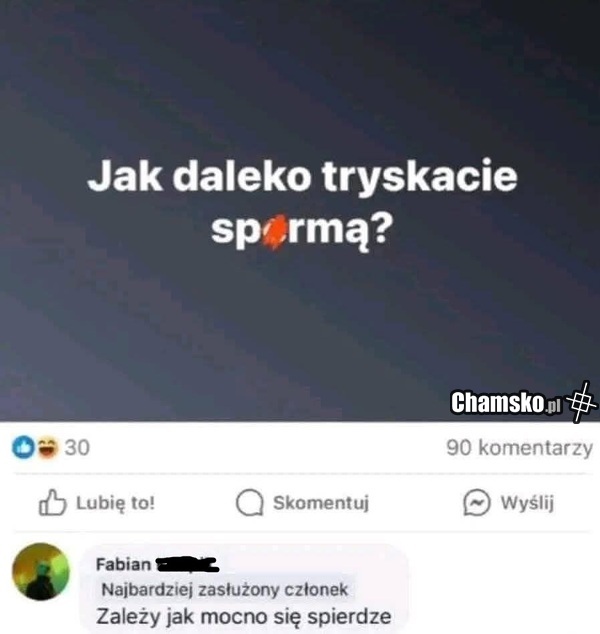Viewport: 600px width, 634px height.
Task: Open the list of 30 reactions
Action: [77, 448]
